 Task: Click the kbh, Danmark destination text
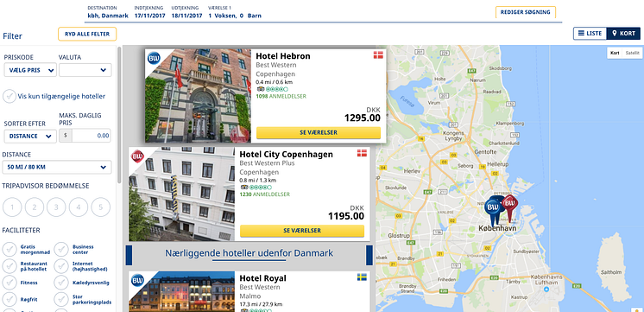click(x=108, y=16)
